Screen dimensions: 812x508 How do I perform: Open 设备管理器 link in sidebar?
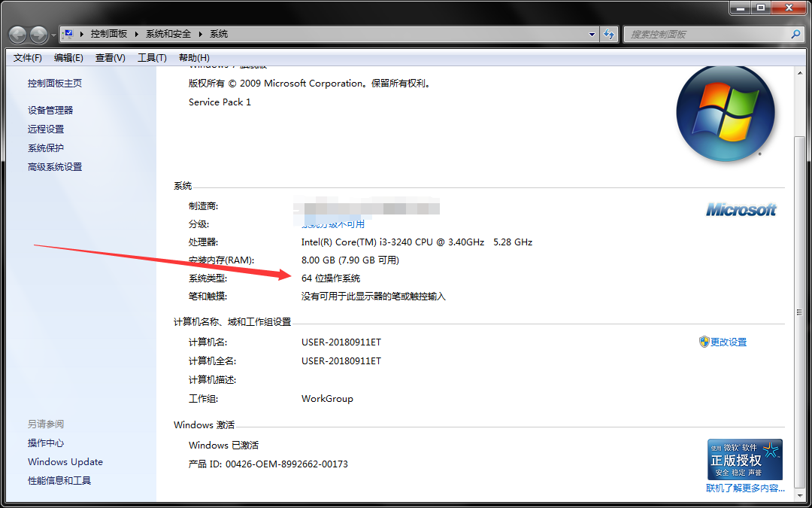50,110
